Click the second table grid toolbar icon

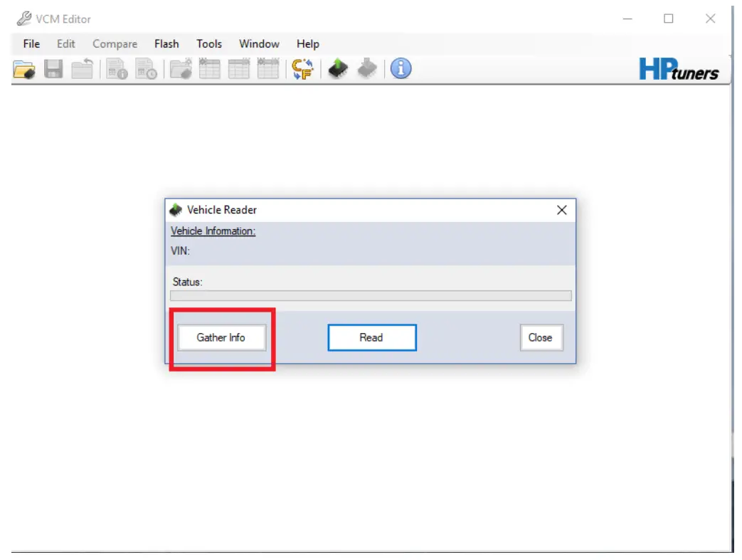tap(239, 68)
